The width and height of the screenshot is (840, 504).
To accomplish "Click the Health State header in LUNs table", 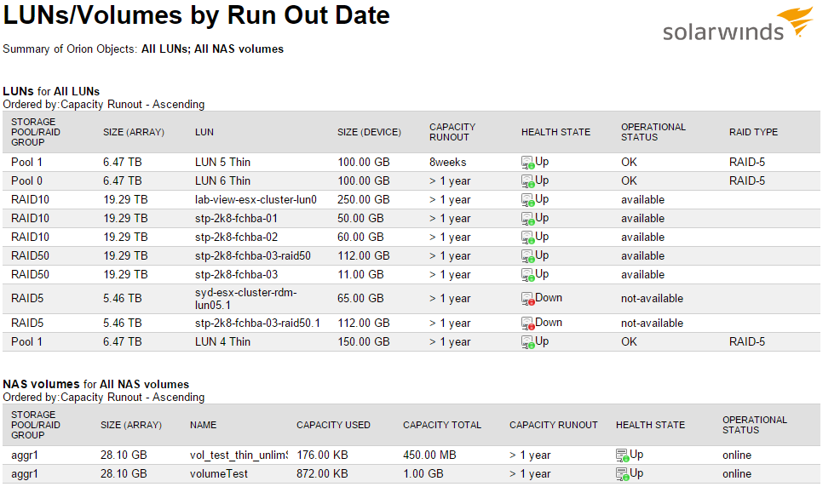I will click(x=555, y=132).
